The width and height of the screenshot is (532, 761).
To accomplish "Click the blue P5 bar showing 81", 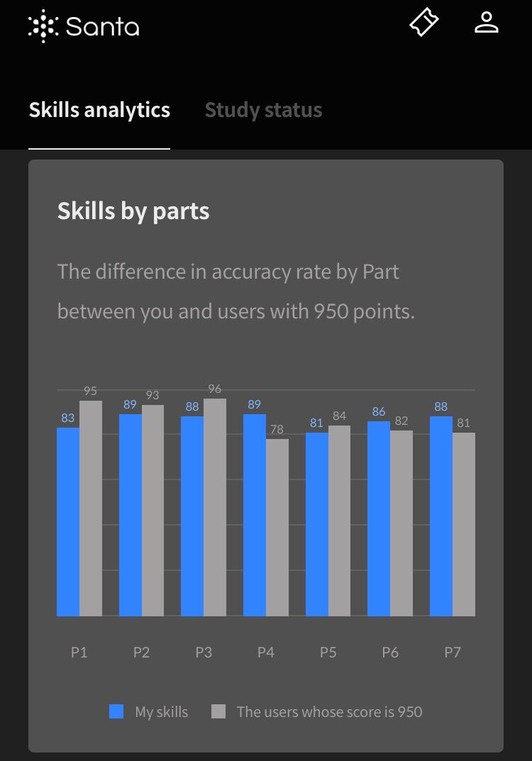I will [317, 524].
